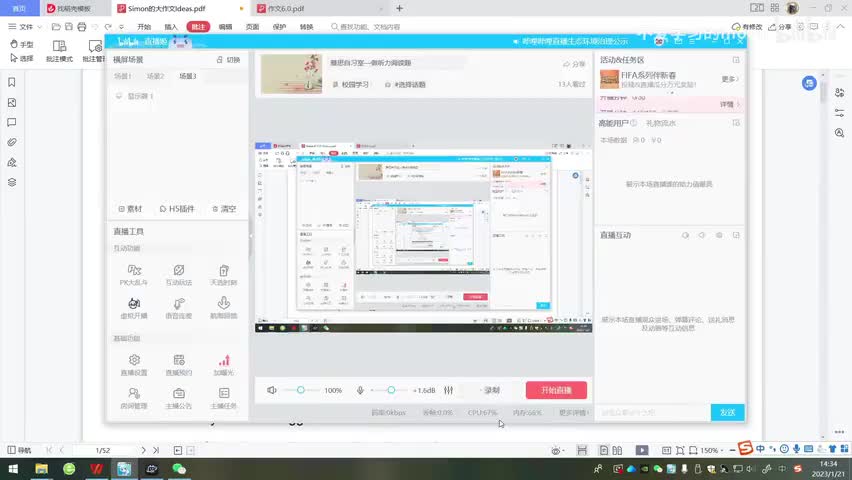Open the 天选时刻 lottery tool

(223, 275)
